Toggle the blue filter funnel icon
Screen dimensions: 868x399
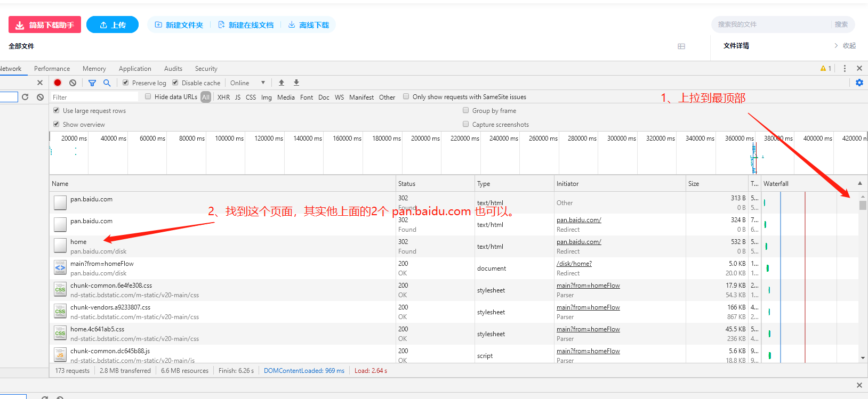(x=92, y=83)
